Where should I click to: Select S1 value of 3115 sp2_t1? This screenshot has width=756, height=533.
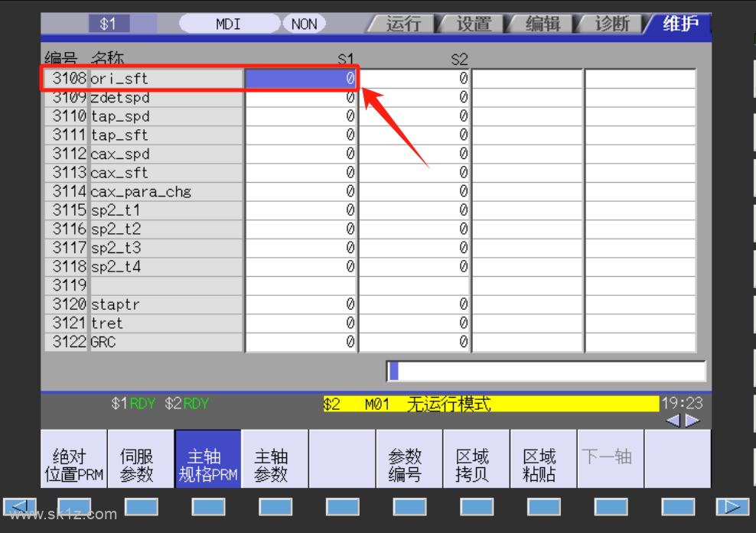click(301, 210)
